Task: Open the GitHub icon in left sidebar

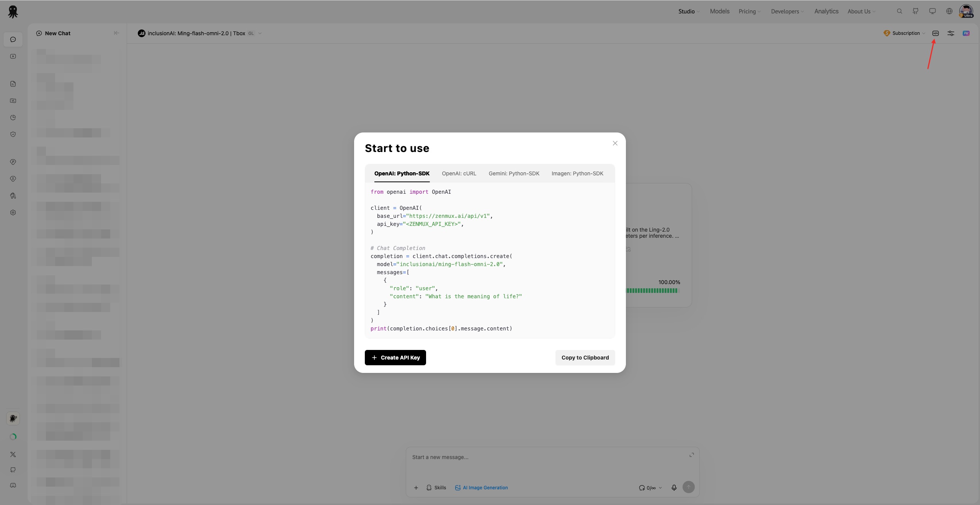Action: pyautogui.click(x=13, y=470)
